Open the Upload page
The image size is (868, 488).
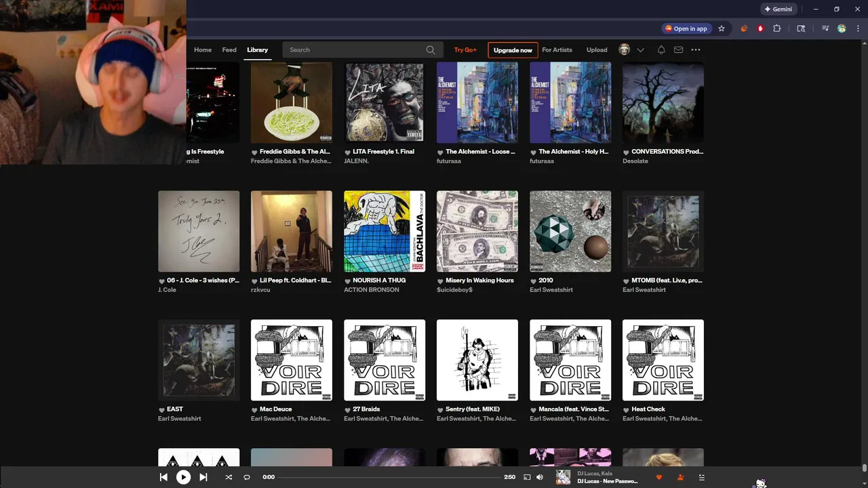[597, 49]
